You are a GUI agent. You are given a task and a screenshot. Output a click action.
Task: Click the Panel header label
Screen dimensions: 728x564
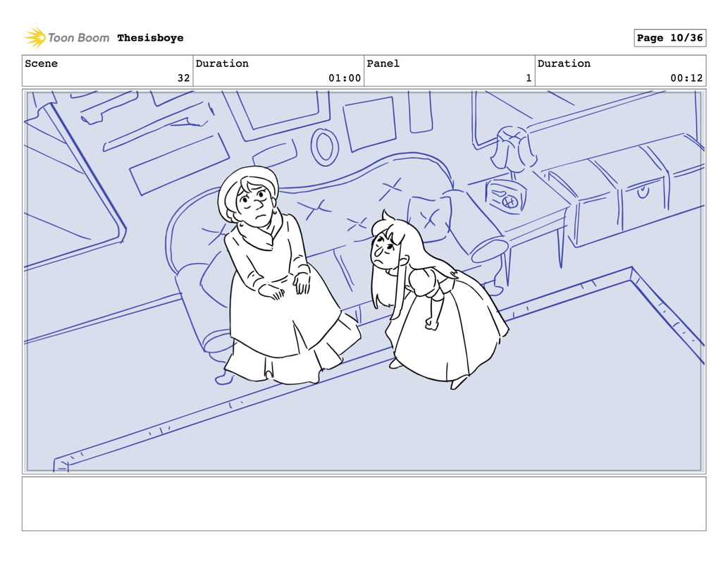click(x=383, y=63)
